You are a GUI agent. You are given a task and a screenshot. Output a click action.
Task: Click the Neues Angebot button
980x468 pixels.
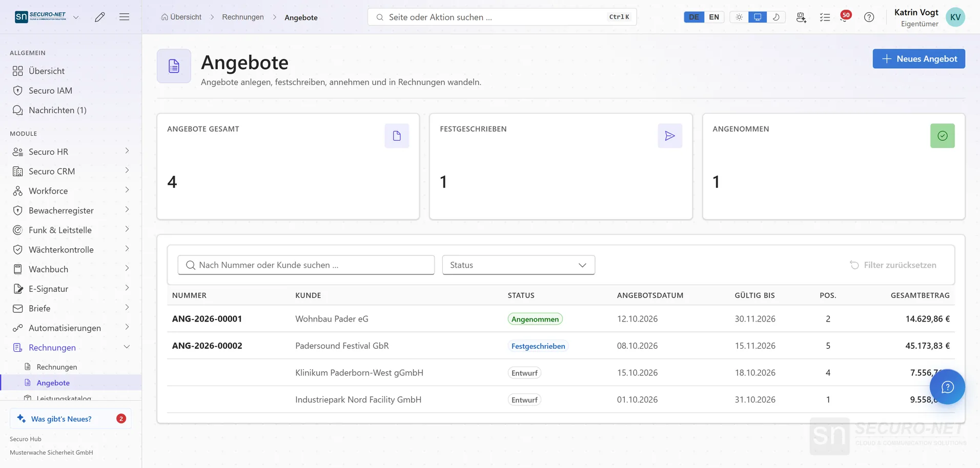tap(918, 58)
